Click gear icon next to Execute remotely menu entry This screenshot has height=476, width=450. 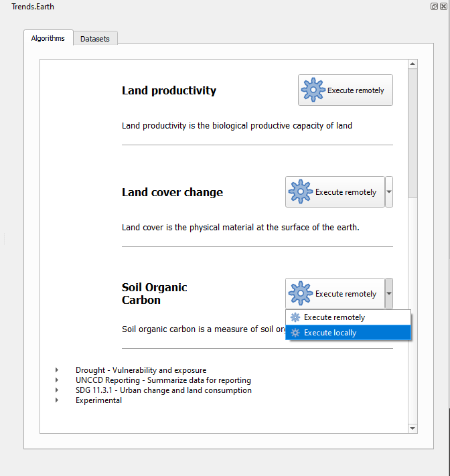tap(295, 317)
